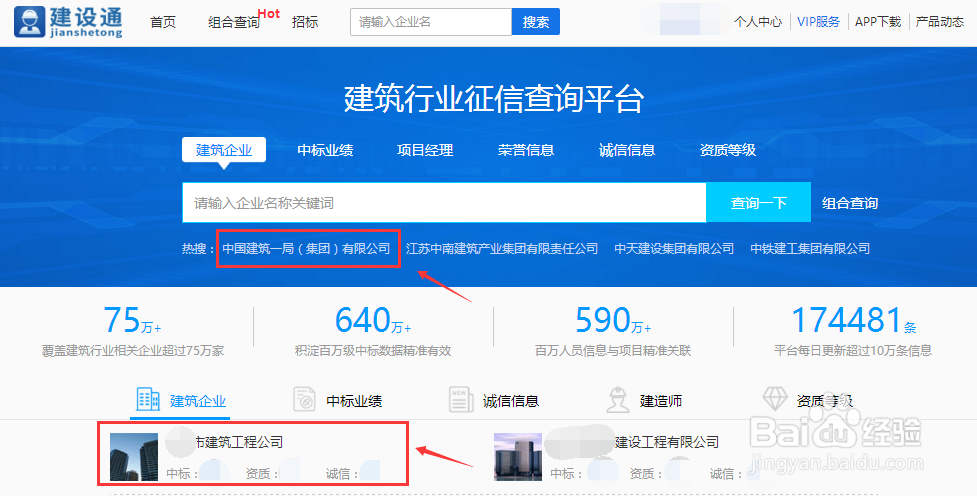Open thumbnail of 市建筑工程公司 card
This screenshot has height=496, width=977.
134,457
